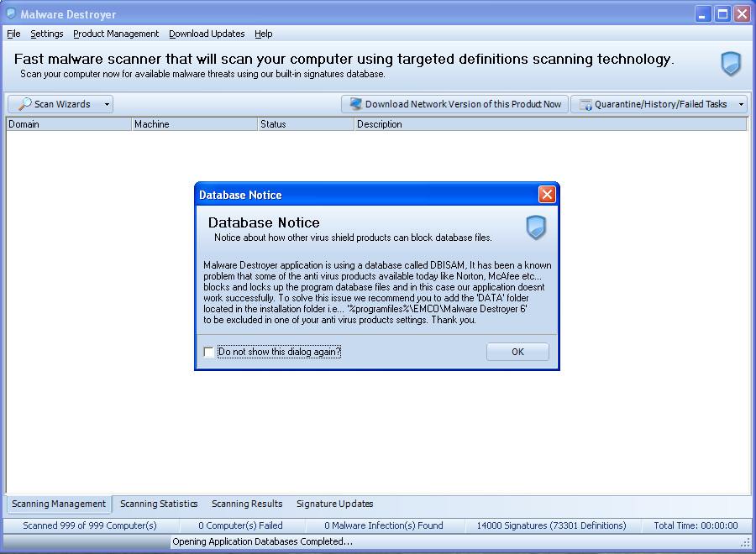
Task: Close the Malware Destroyer main window
Action: point(742,14)
